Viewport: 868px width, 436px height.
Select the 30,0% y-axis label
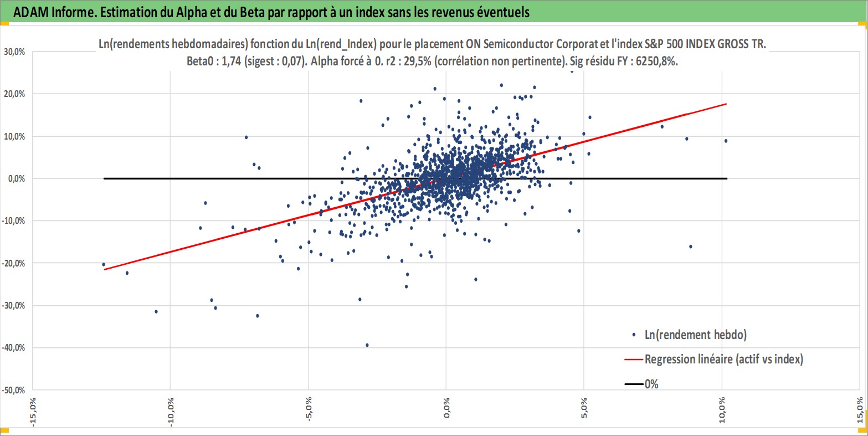(x=14, y=52)
